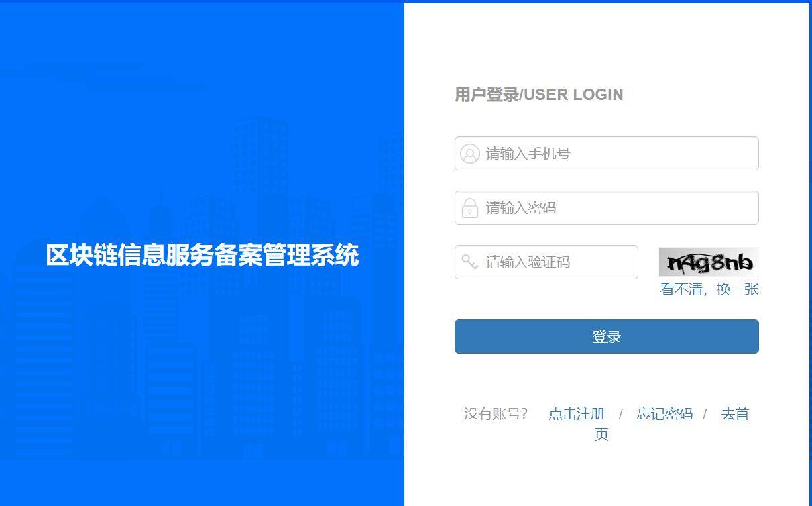Screen dimensions: 812x506
Task: Focus the 请输入手机号 phone number field
Action: pyautogui.click(x=606, y=154)
